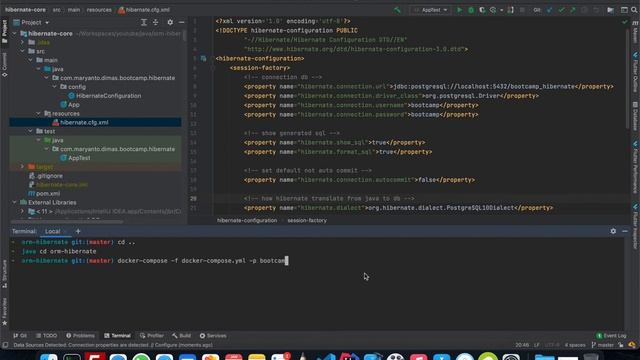
Task: Select .gitignore file in project tree
Action: (x=46, y=176)
